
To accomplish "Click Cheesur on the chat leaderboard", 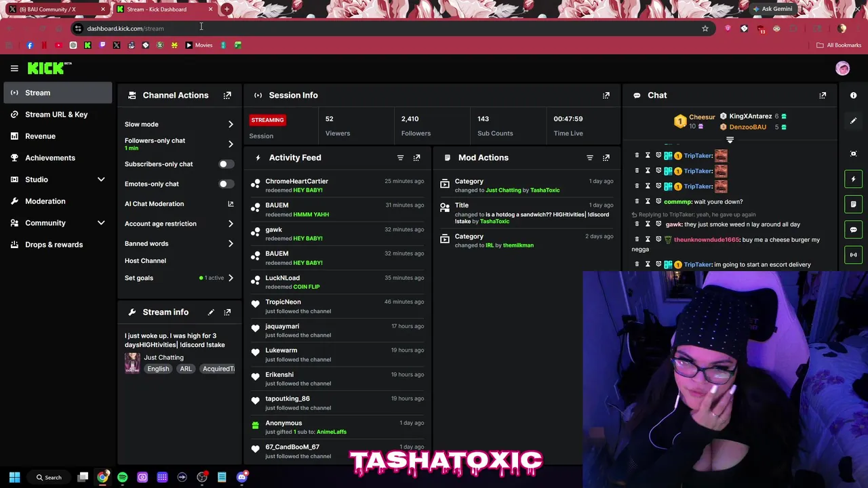I will click(702, 117).
